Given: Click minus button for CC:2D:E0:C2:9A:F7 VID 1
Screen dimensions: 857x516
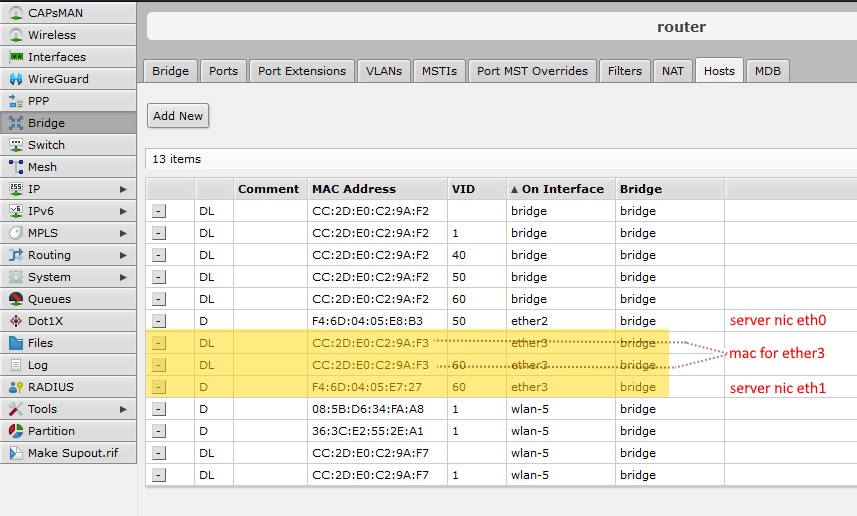Looking at the screenshot, I should pyautogui.click(x=159, y=475).
